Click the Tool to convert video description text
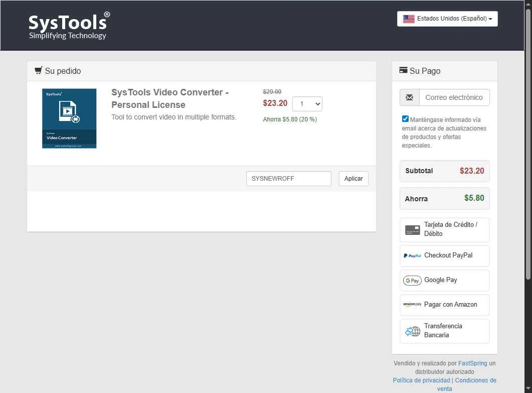 pos(173,117)
